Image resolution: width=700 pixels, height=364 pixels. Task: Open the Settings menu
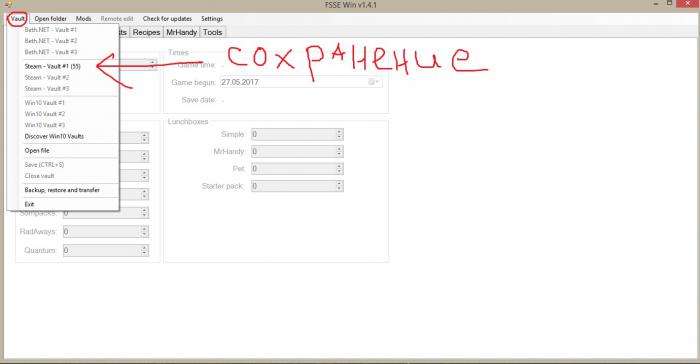click(212, 19)
